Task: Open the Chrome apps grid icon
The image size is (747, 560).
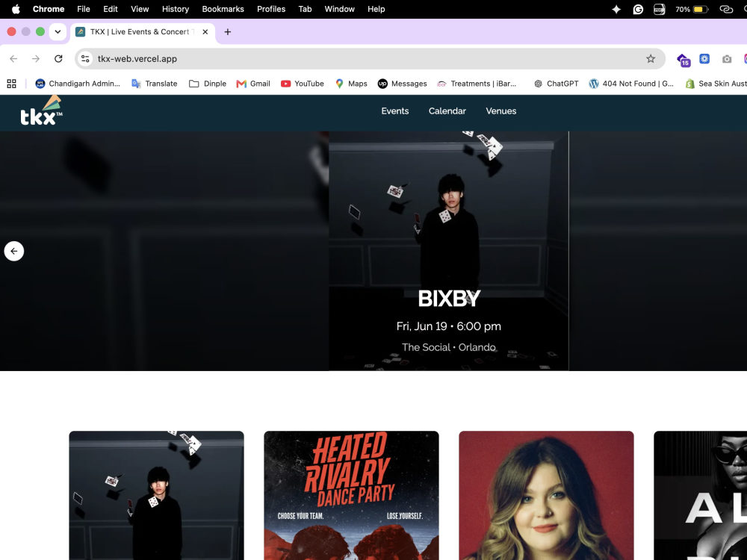Action: pyautogui.click(x=11, y=84)
